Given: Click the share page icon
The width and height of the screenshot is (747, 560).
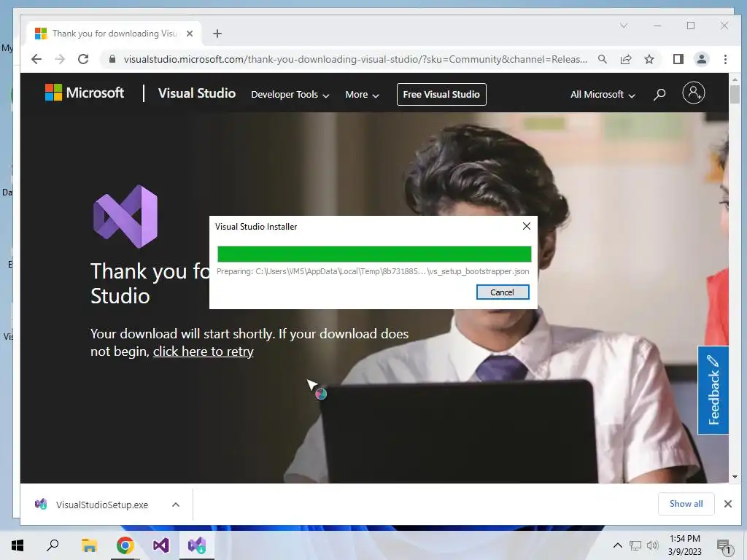Looking at the screenshot, I should click(x=626, y=59).
